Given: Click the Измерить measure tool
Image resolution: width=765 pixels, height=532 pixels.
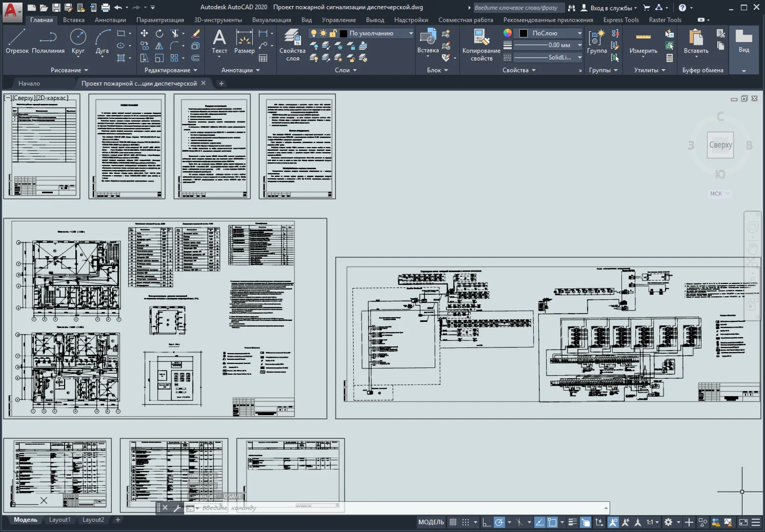Looking at the screenshot, I should [x=643, y=41].
